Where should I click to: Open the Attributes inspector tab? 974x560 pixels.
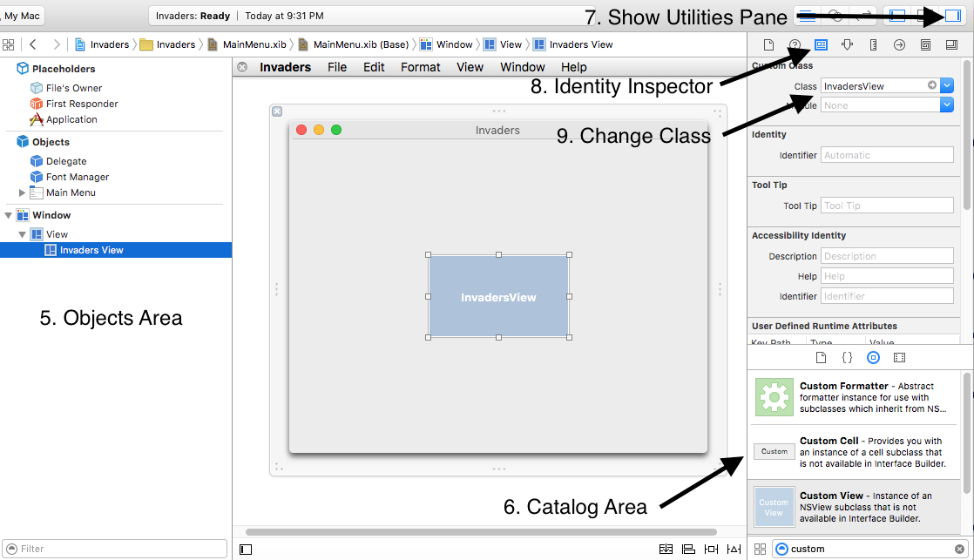point(848,44)
